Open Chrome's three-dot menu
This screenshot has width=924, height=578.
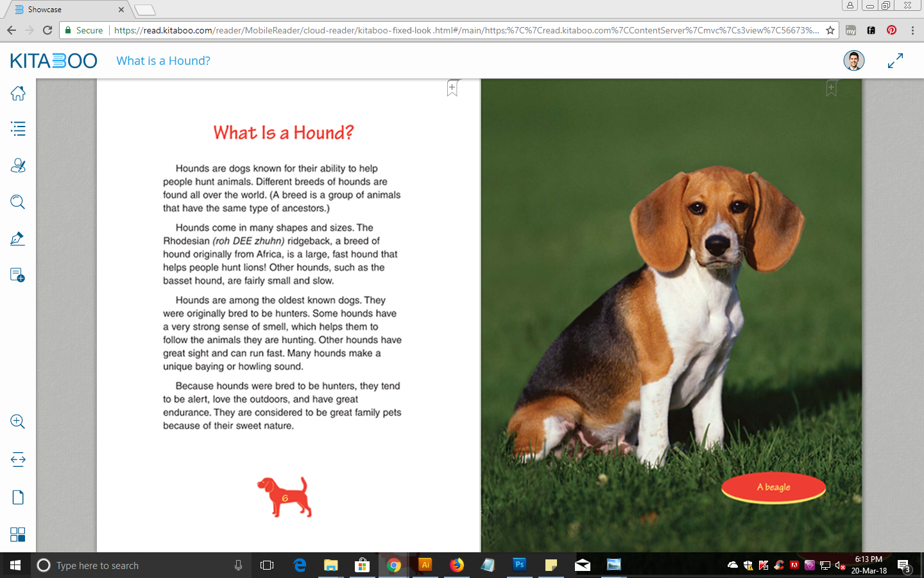912,30
